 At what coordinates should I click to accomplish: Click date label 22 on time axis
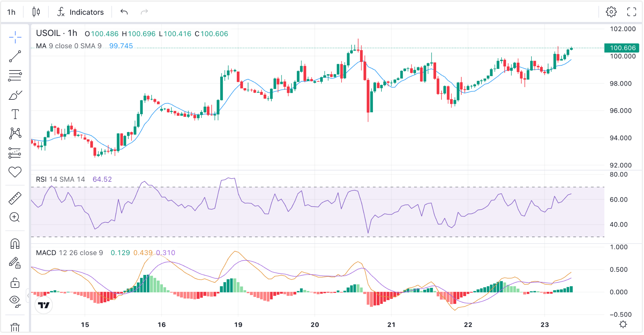click(468, 325)
